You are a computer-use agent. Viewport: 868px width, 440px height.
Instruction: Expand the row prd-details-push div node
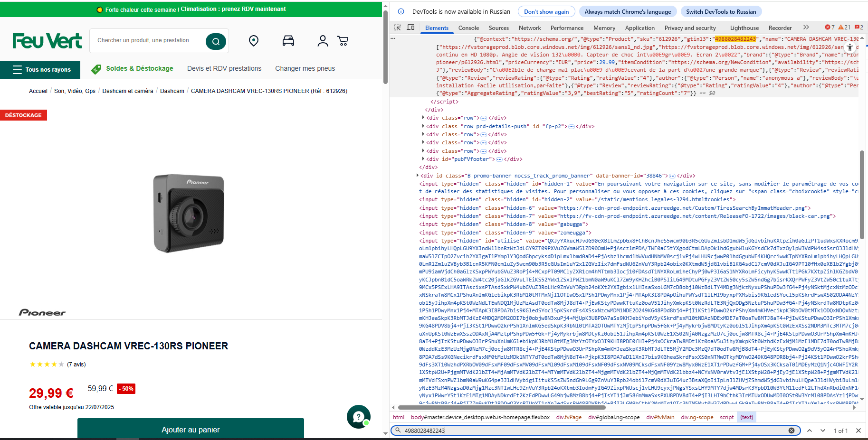pyautogui.click(x=423, y=126)
